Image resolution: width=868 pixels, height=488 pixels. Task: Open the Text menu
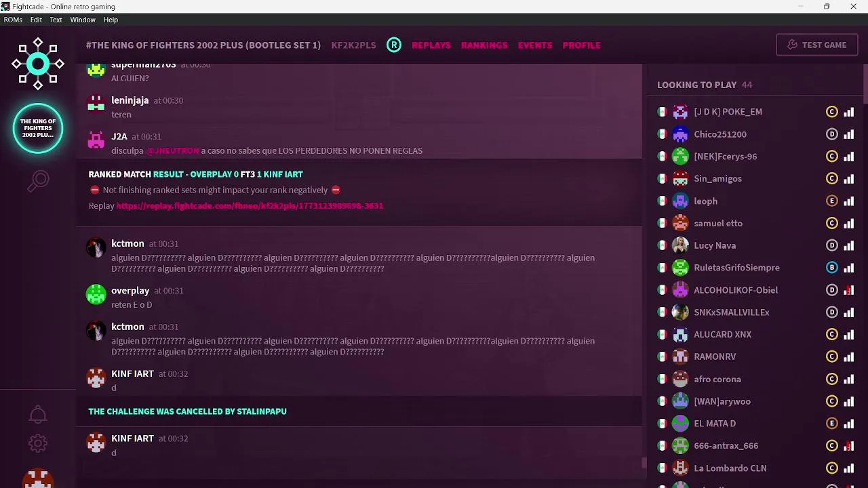pos(56,20)
